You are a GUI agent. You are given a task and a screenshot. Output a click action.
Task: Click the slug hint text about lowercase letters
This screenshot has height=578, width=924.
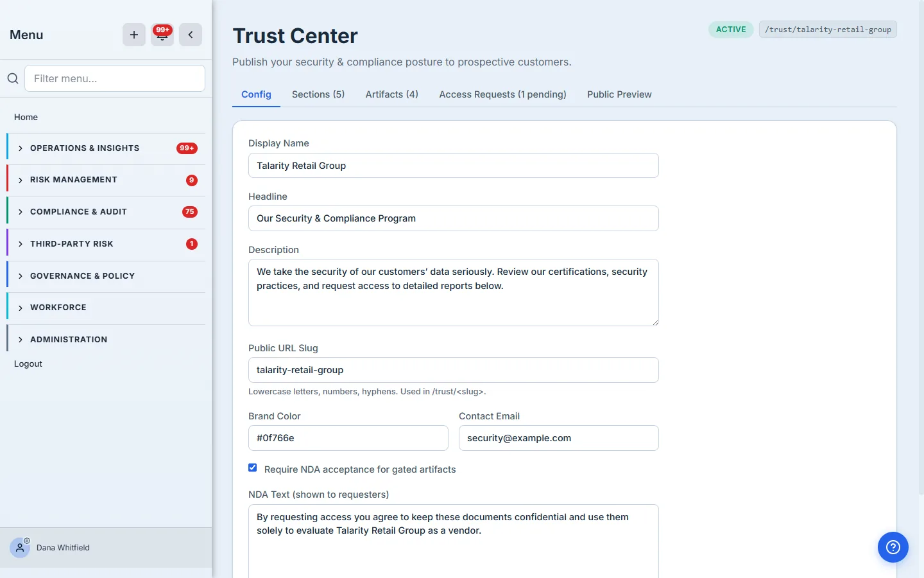click(367, 391)
